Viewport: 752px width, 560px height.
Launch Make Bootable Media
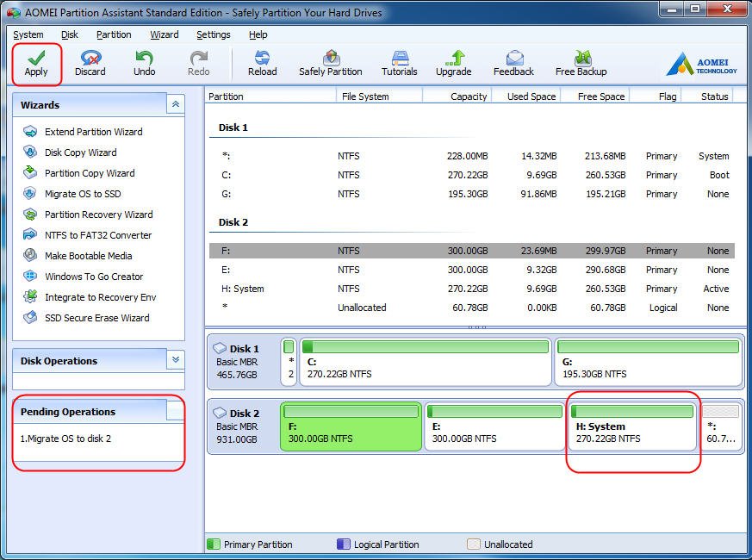88,255
